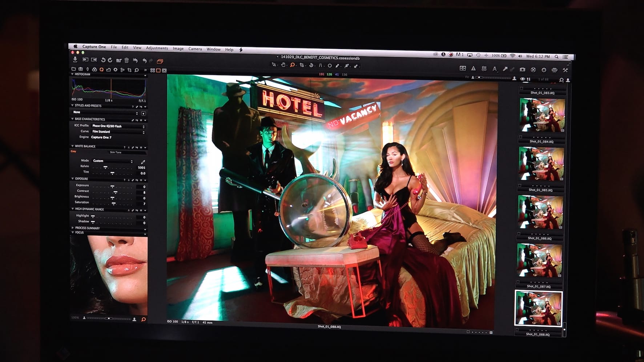Open the ICC Profile dropdown
Screen dimensions: 644x362
pos(118,126)
